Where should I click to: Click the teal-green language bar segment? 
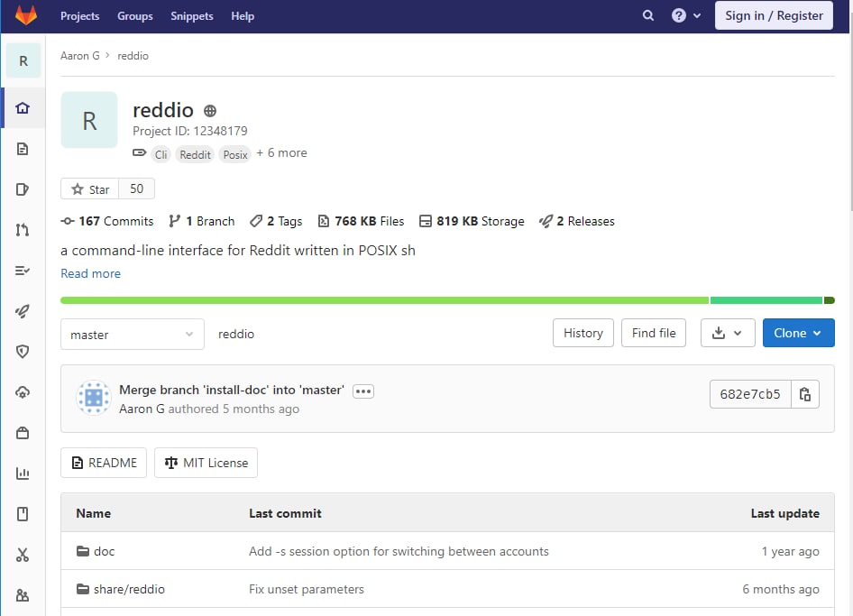coord(766,300)
